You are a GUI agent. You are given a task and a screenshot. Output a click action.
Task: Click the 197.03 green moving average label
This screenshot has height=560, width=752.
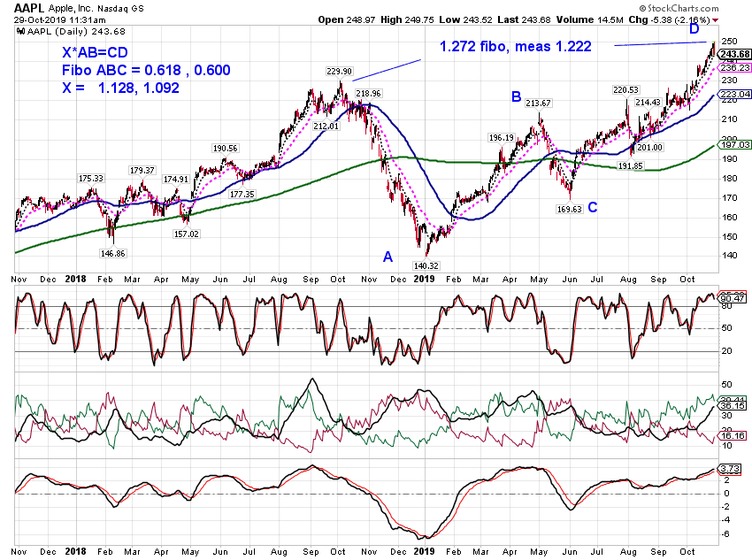(x=734, y=144)
